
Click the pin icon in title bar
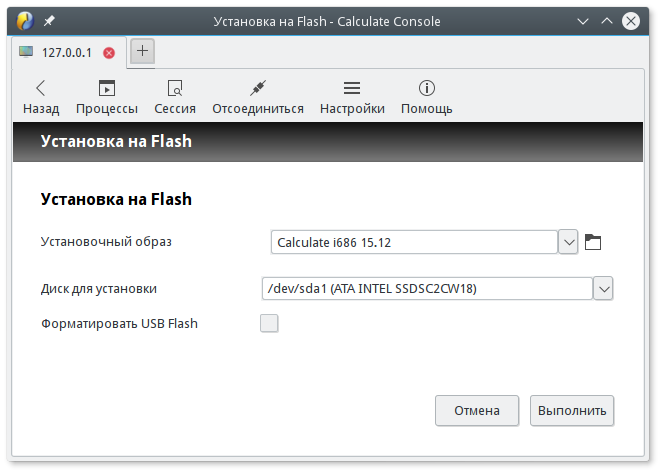click(x=49, y=21)
